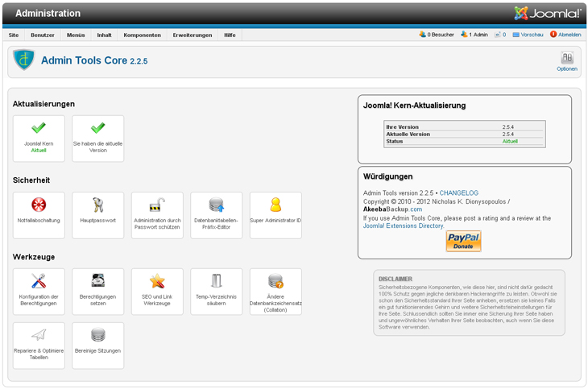Click the green 'Aktuell' status value
The image size is (588, 389).
click(510, 142)
